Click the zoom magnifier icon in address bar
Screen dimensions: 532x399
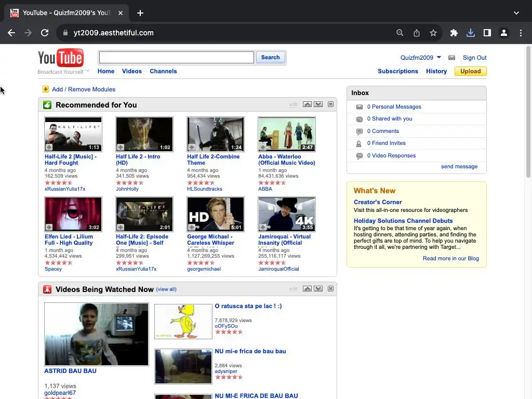tap(400, 33)
